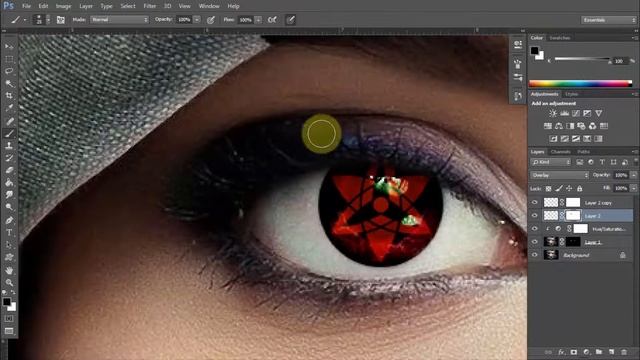Hide the Layer 2 copy layer
Image resolution: width=640 pixels, height=360 pixels.
click(x=535, y=202)
